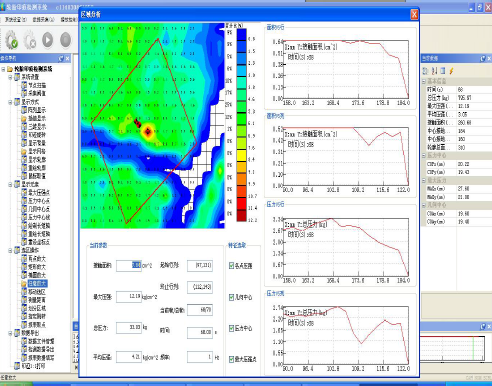492x386 pixels.
Task: Click the sort icon in right properties toolbar
Action: [434, 71]
